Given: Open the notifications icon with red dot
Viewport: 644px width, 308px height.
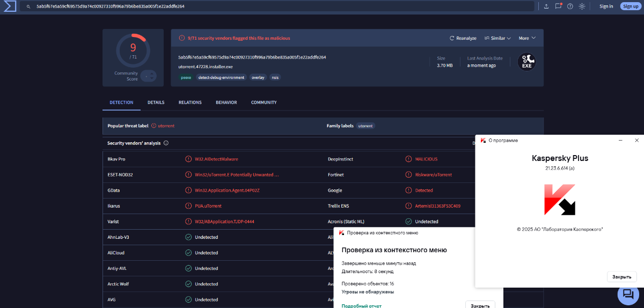Looking at the screenshot, I should click(558, 6).
